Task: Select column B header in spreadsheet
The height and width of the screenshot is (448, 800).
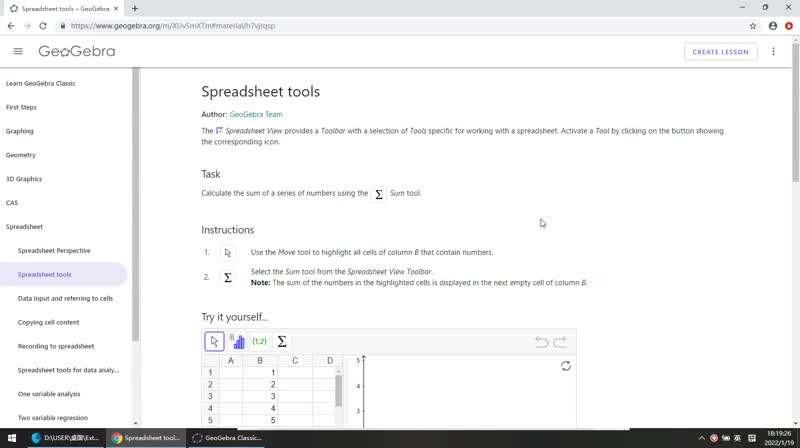Action: coord(260,361)
